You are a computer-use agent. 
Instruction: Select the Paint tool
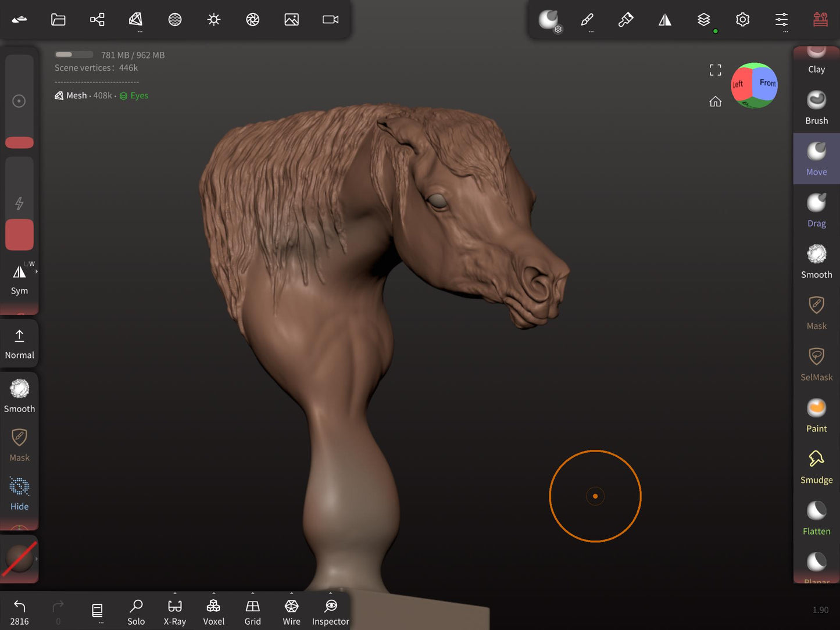816,416
